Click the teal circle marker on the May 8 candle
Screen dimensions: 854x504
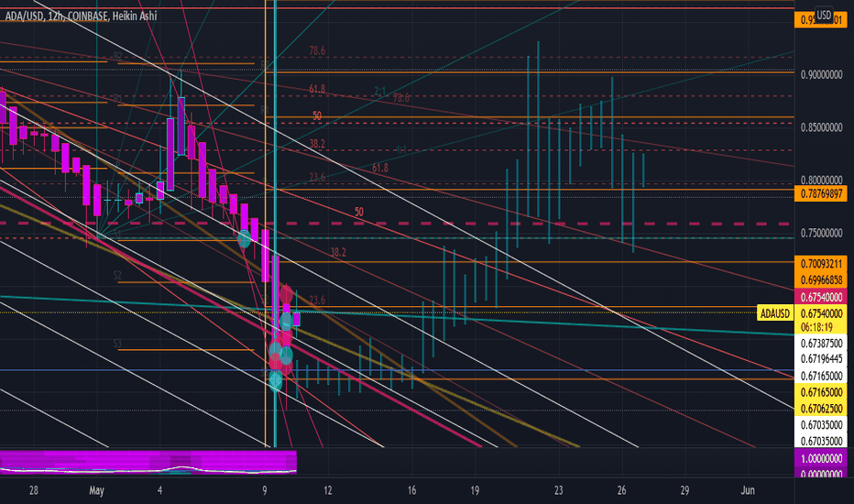pyautogui.click(x=245, y=238)
